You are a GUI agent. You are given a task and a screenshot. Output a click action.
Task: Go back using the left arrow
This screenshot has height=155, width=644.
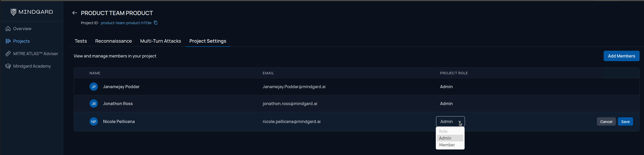[x=75, y=13]
